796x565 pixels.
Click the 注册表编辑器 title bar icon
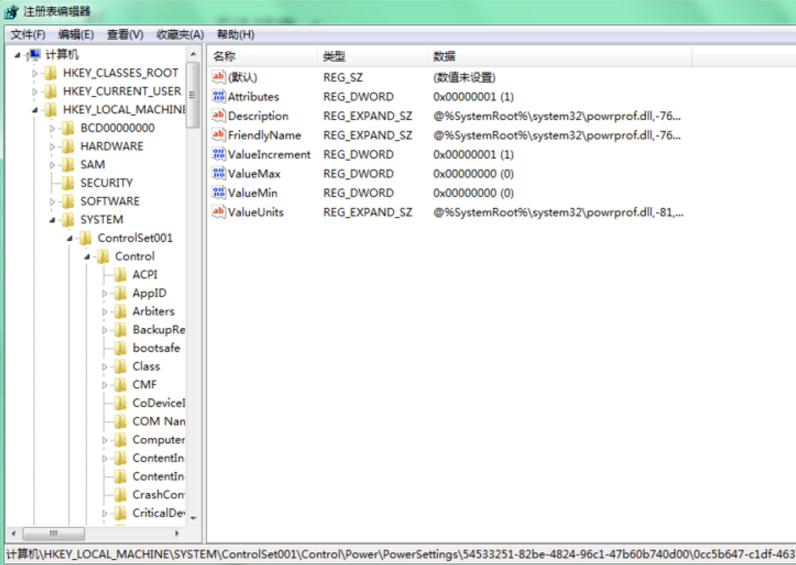[11, 12]
